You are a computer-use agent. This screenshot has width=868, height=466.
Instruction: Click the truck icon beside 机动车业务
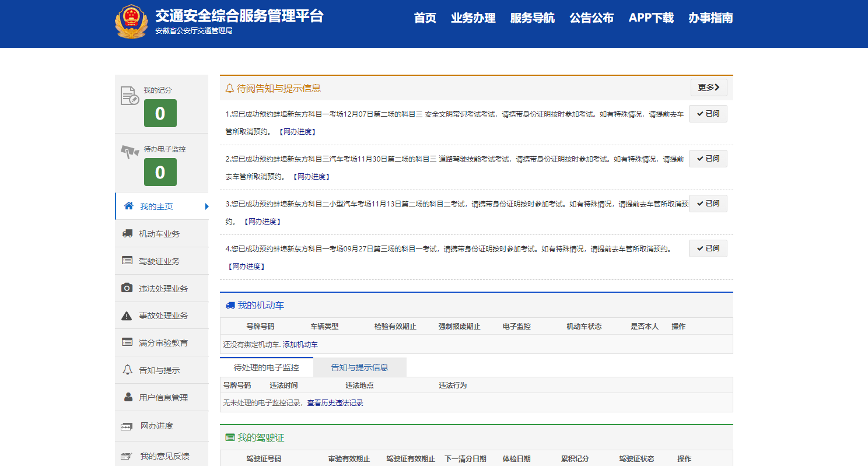pos(127,233)
